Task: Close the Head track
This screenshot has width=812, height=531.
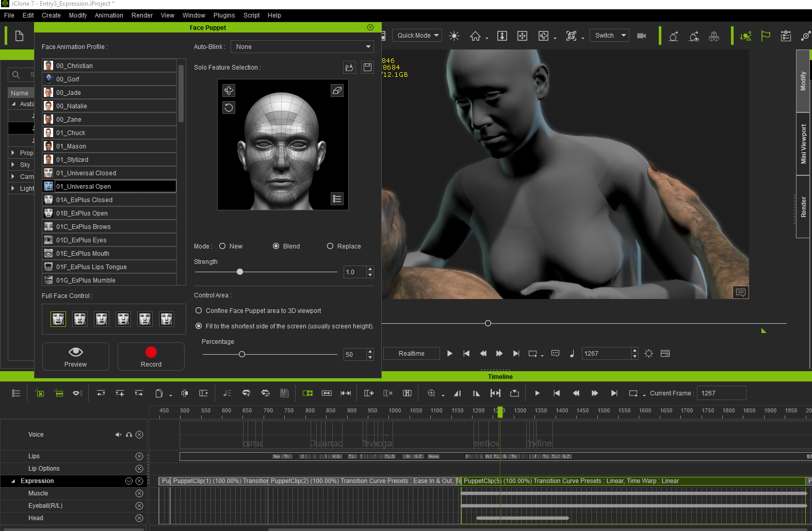Action: 139,518
